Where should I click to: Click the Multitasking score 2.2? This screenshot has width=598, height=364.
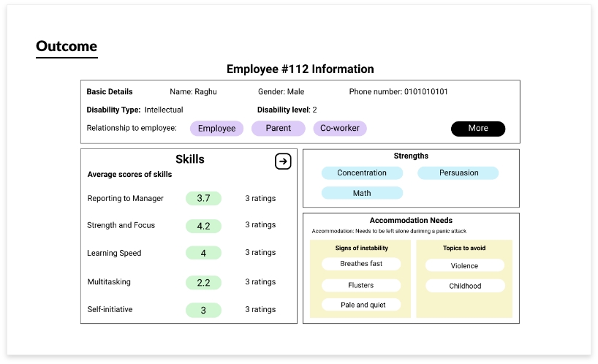point(203,282)
